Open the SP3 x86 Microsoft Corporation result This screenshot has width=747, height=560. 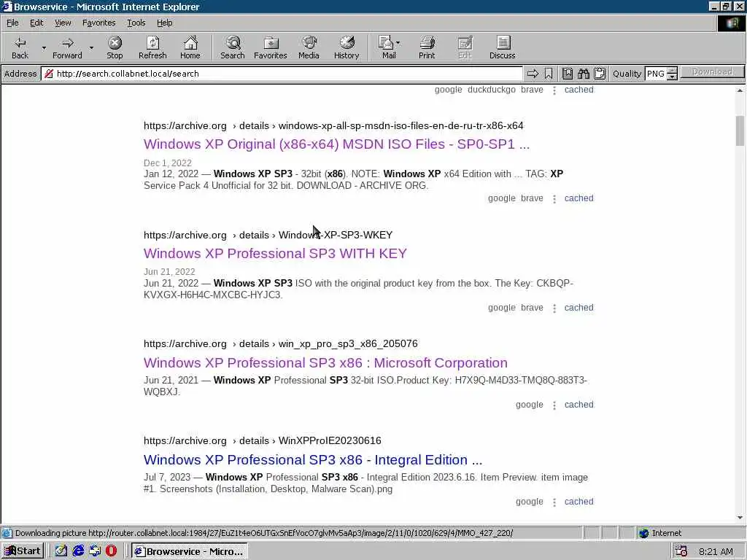[325, 363]
